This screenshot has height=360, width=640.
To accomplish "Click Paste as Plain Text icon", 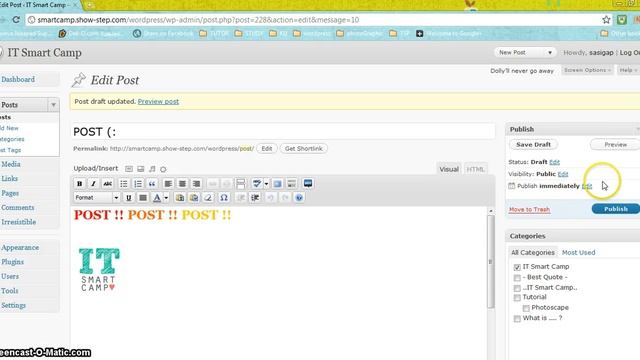I will pos(180,198).
